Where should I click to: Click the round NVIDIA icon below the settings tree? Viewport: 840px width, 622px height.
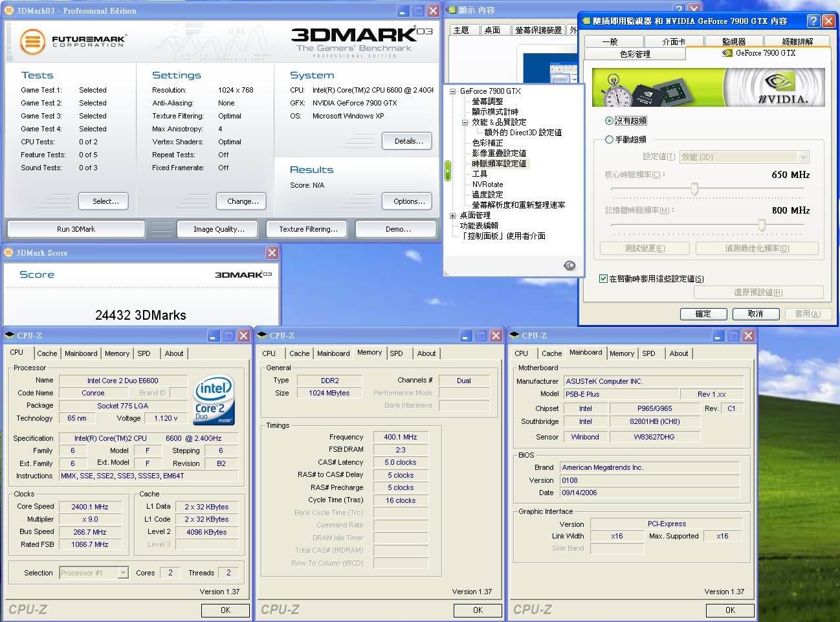tap(569, 265)
